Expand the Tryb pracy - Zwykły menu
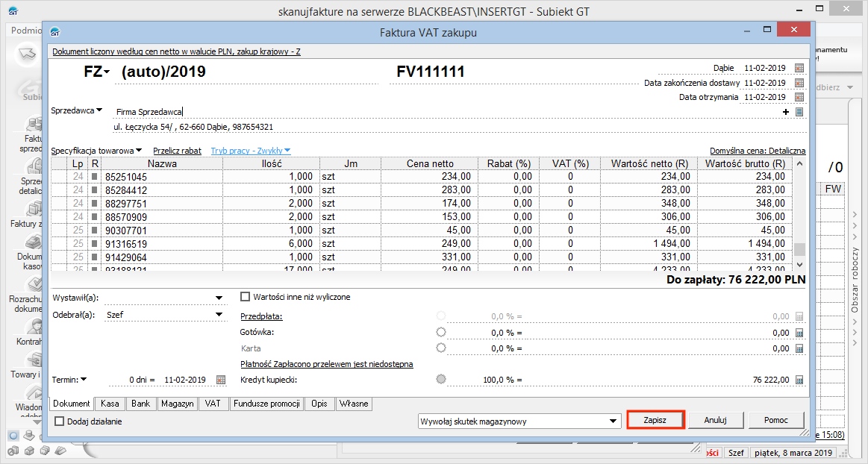The width and height of the screenshot is (868, 464). pos(250,151)
